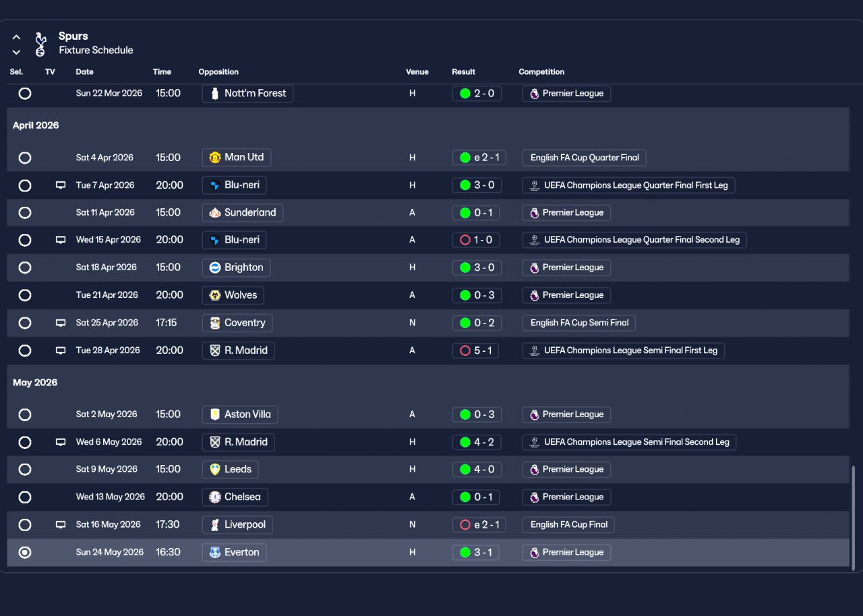
Task: Sort fixtures by Time column header
Action: (x=162, y=72)
